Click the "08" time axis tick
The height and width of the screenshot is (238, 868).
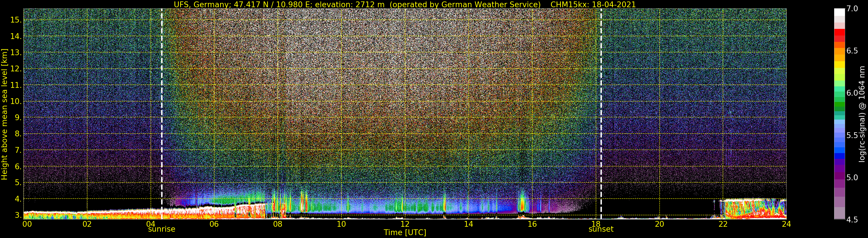pyautogui.click(x=278, y=224)
